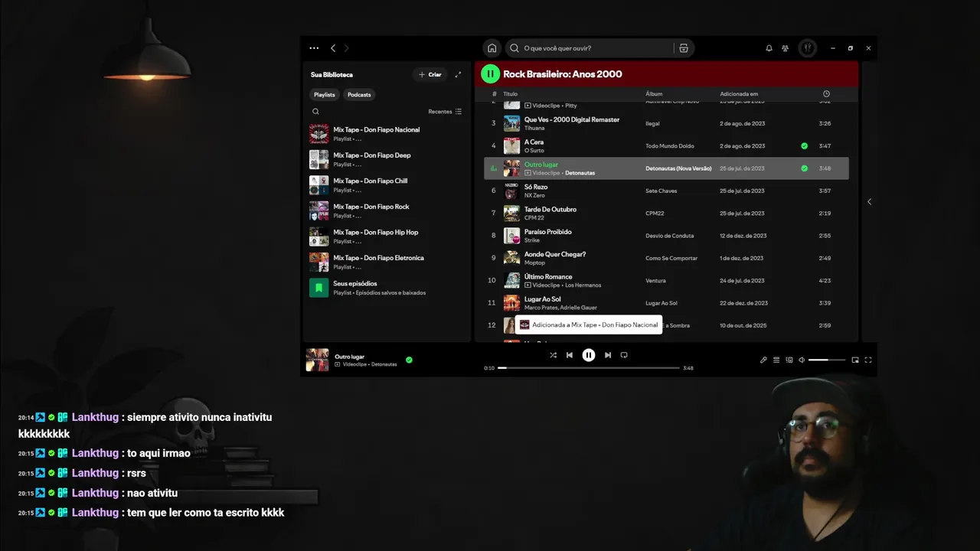Toggle shuffle playback
The height and width of the screenshot is (551, 980).
point(554,355)
